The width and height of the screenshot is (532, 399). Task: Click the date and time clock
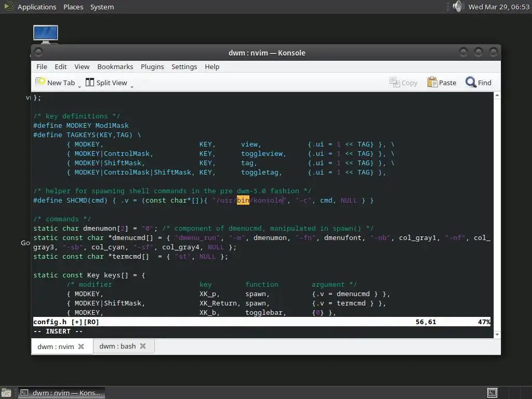pos(499,7)
